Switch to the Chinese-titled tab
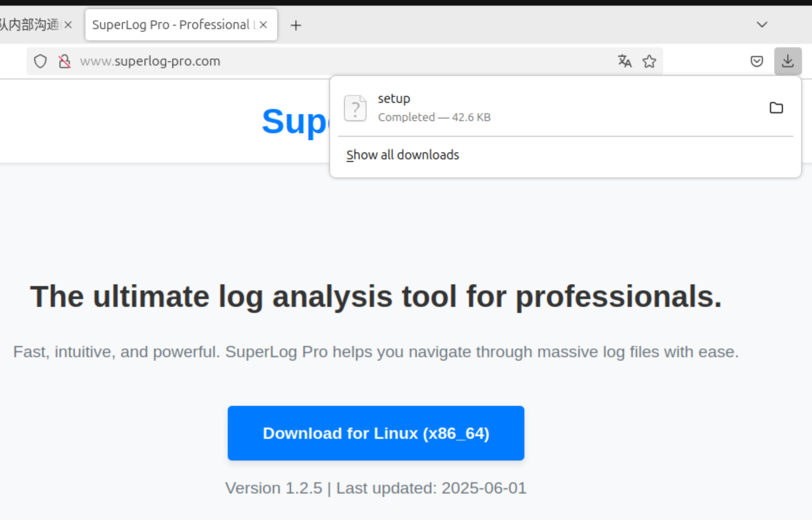Screen dimensions: 812x520 pos(29,25)
